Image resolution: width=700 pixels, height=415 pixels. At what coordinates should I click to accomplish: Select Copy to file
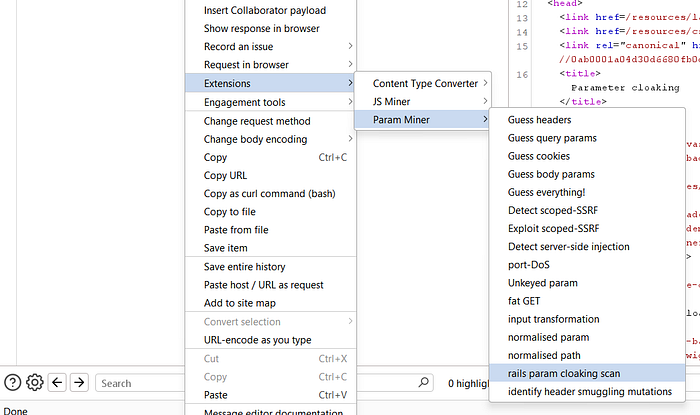tap(271, 212)
